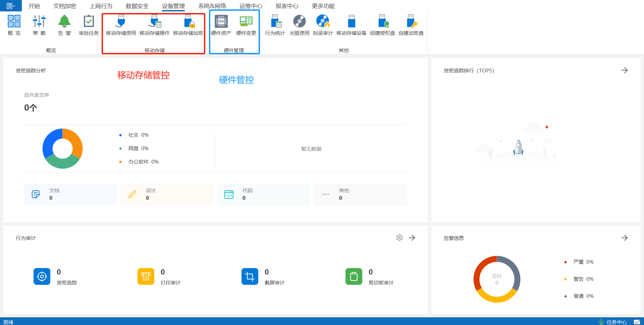Open 截屏审计 audit card

coord(263,276)
